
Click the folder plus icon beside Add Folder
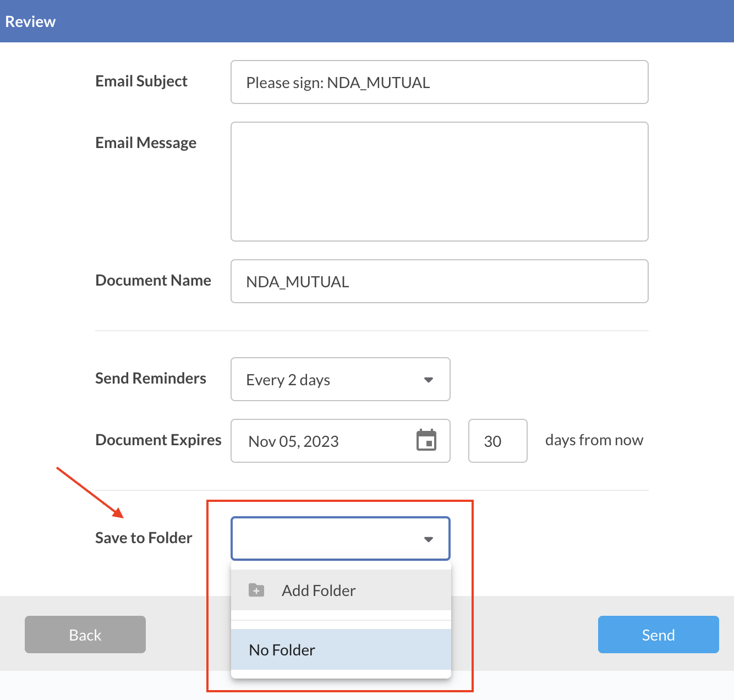pyautogui.click(x=256, y=590)
